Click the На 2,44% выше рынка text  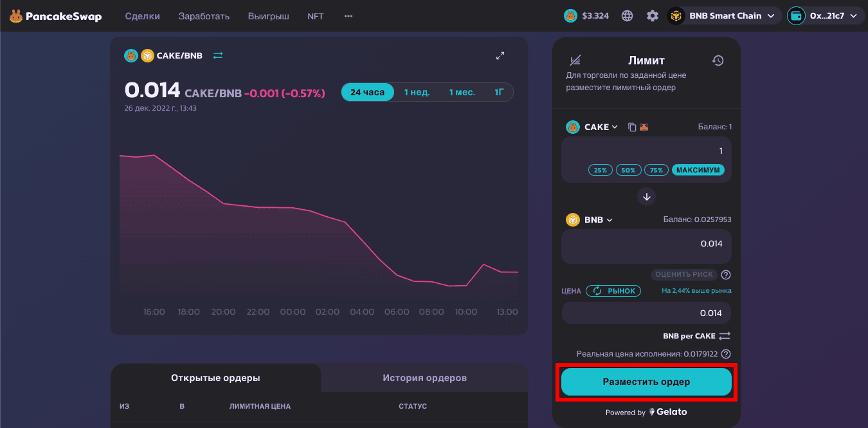(x=696, y=291)
